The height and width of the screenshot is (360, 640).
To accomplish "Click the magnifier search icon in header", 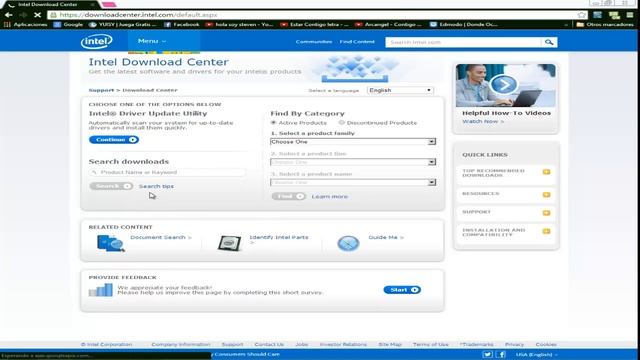I will tap(549, 42).
